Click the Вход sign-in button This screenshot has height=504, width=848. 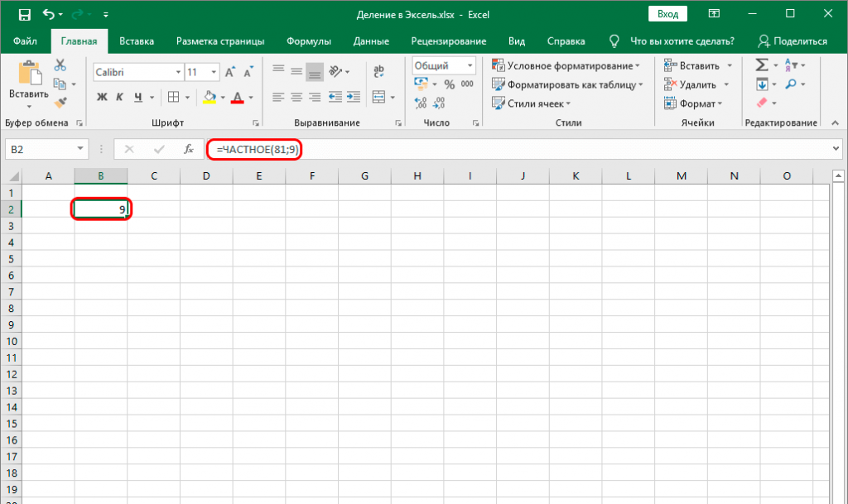[x=667, y=14]
